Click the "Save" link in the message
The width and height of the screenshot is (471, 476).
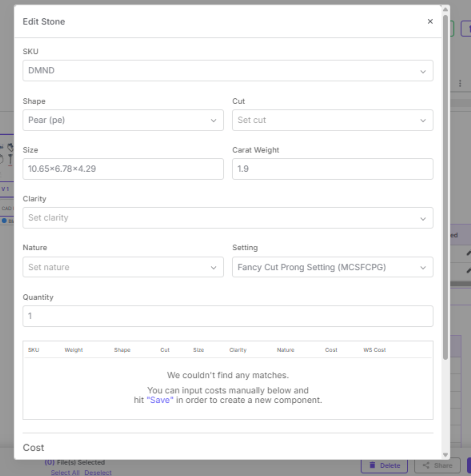click(x=160, y=400)
